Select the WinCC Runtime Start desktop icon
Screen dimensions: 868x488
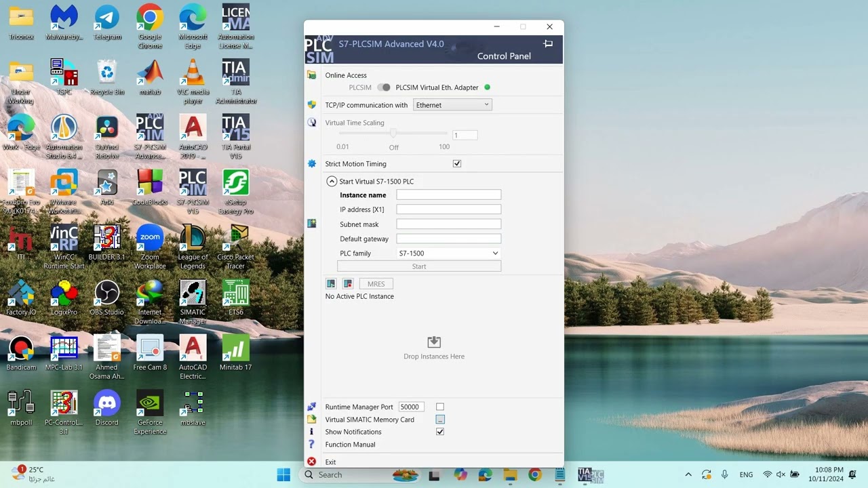(x=64, y=247)
